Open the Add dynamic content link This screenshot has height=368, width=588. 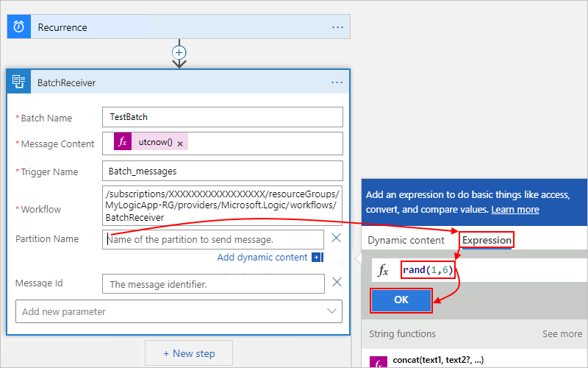(262, 257)
